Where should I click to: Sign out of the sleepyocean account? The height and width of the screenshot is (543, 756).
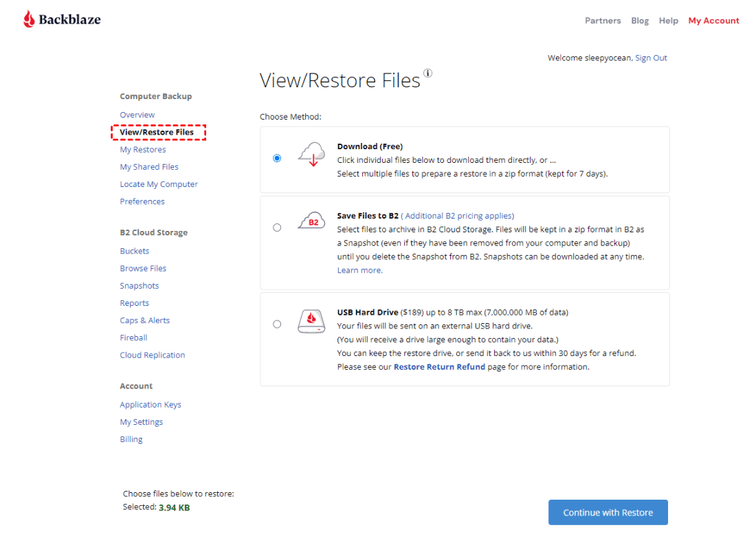pos(651,58)
